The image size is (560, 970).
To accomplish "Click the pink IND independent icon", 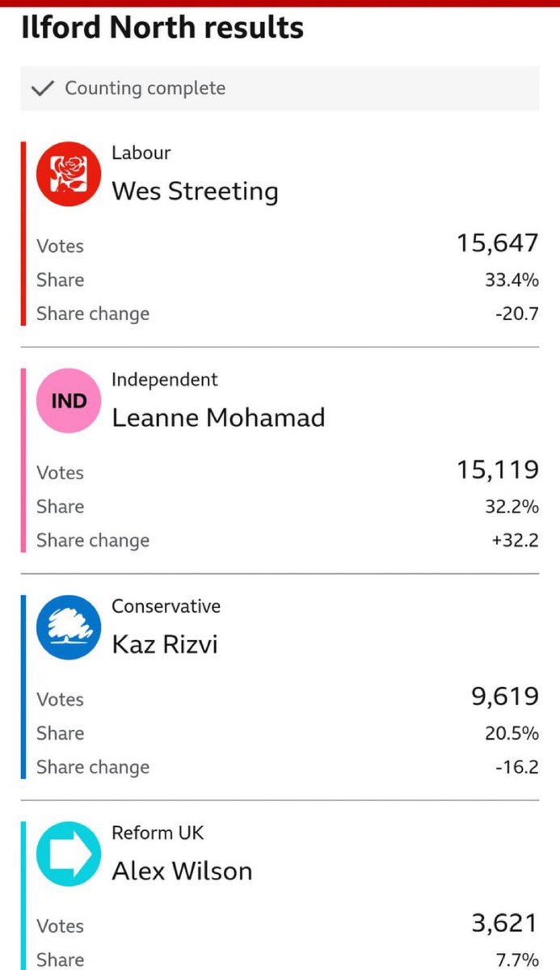I will pos(69,401).
